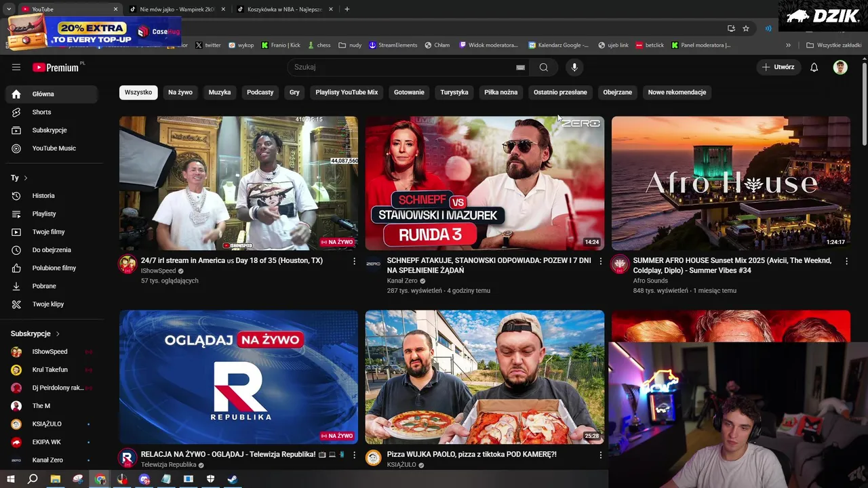Open Krul Takefun subscription in sidebar
The width and height of the screenshot is (868, 488).
(50, 370)
